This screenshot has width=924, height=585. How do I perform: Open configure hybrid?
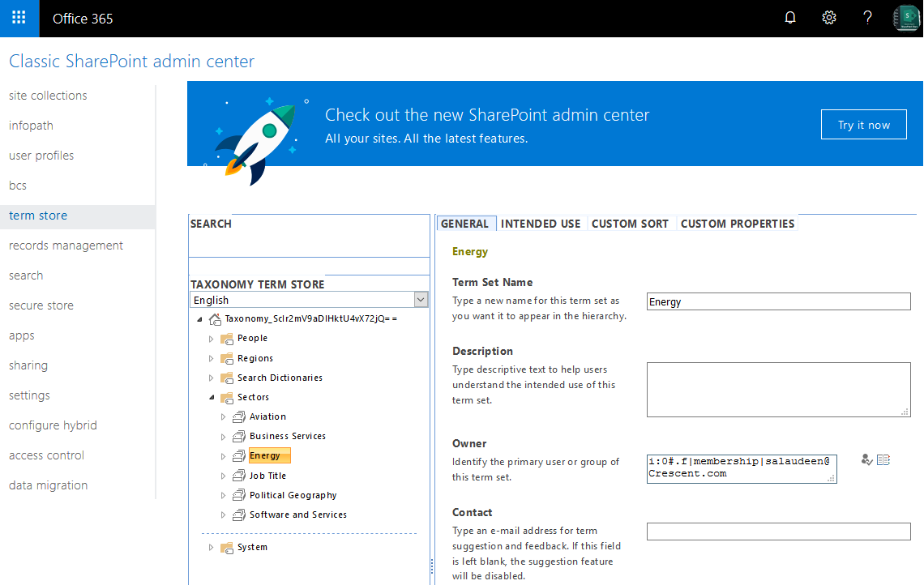pyautogui.click(x=53, y=425)
